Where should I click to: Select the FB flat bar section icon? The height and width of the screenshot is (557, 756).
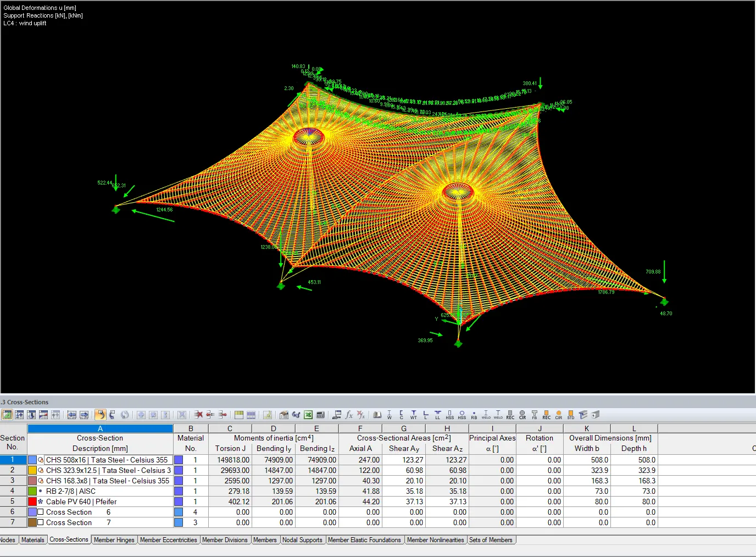tap(535, 415)
